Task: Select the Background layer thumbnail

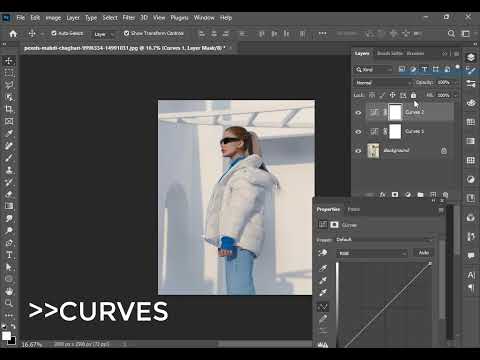Action: (373, 151)
